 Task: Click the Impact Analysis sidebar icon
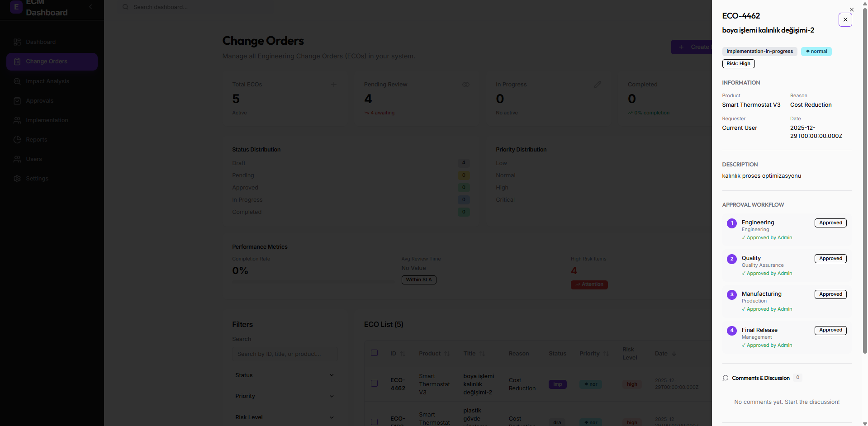pos(17,81)
